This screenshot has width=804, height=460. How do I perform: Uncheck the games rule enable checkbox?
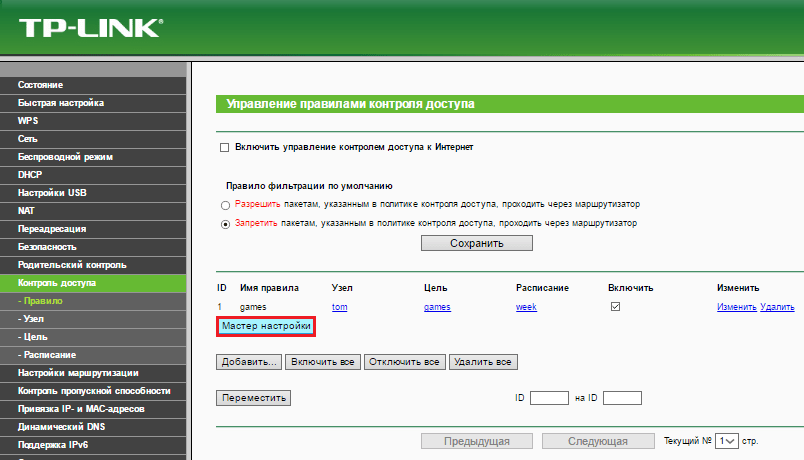coord(615,307)
